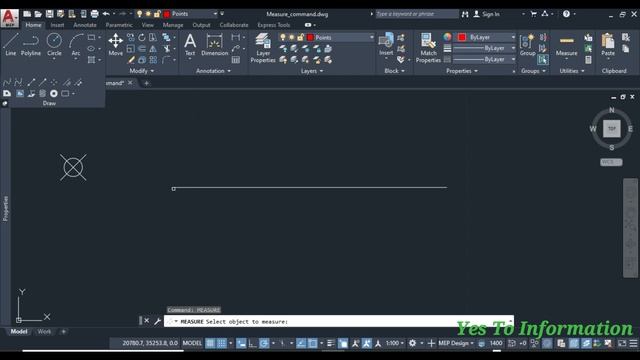
Task: Add a new drawing tab with plus button
Action: (x=147, y=83)
